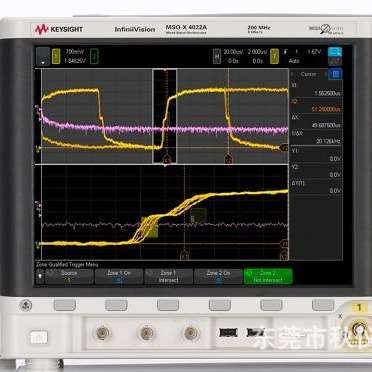Tap the back arrow softkey left of Source
Image resolution: width=372 pixels, height=372 pixels.
(x=40, y=277)
